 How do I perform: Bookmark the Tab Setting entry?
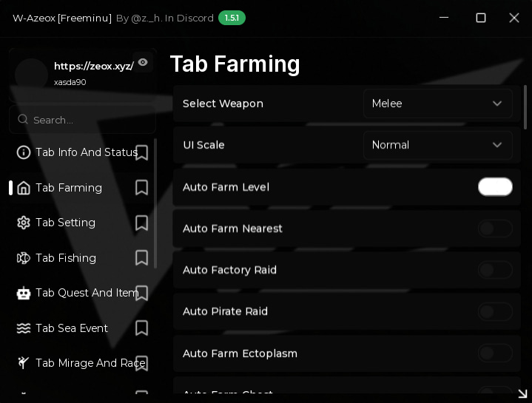[x=141, y=223]
